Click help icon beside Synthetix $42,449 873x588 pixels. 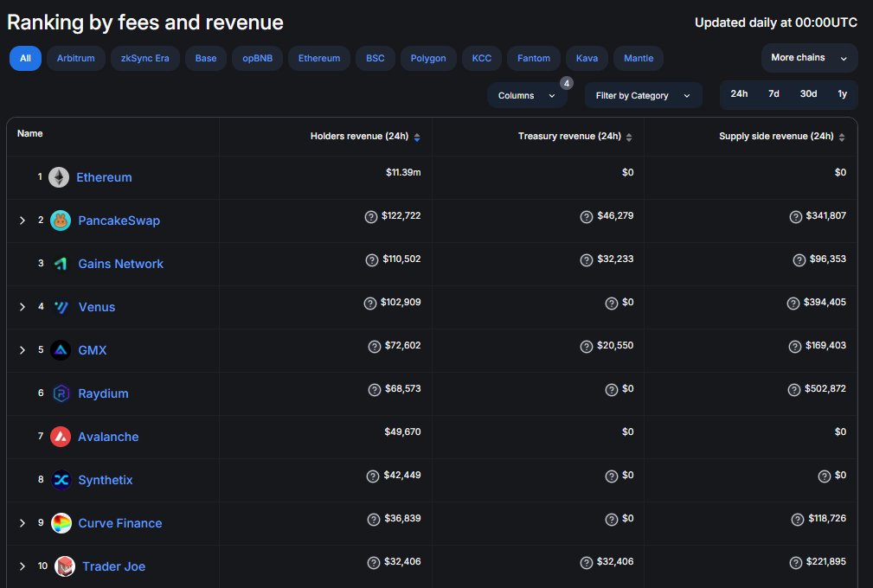click(x=373, y=476)
